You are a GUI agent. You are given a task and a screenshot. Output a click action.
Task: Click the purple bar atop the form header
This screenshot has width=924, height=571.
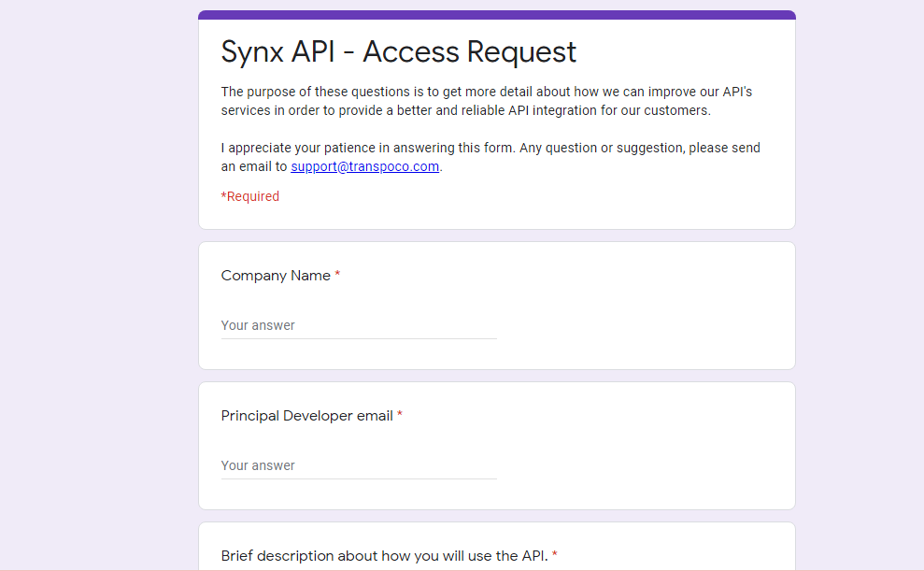click(x=497, y=15)
